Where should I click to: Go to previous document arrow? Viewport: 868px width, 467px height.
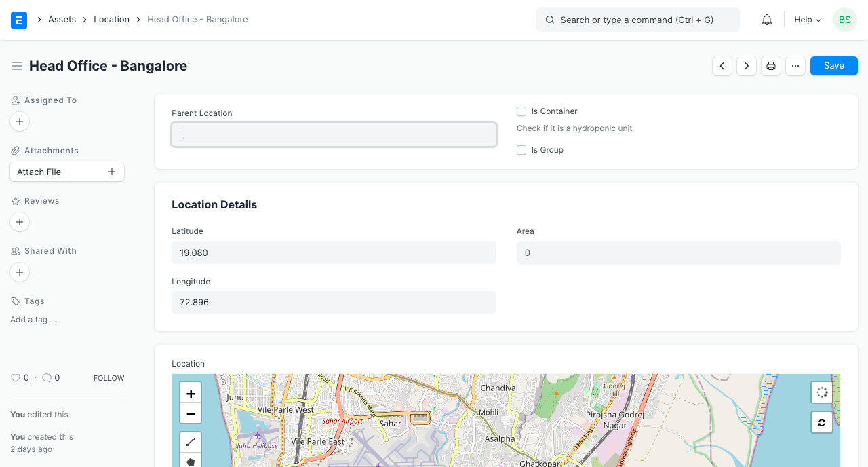(722, 66)
